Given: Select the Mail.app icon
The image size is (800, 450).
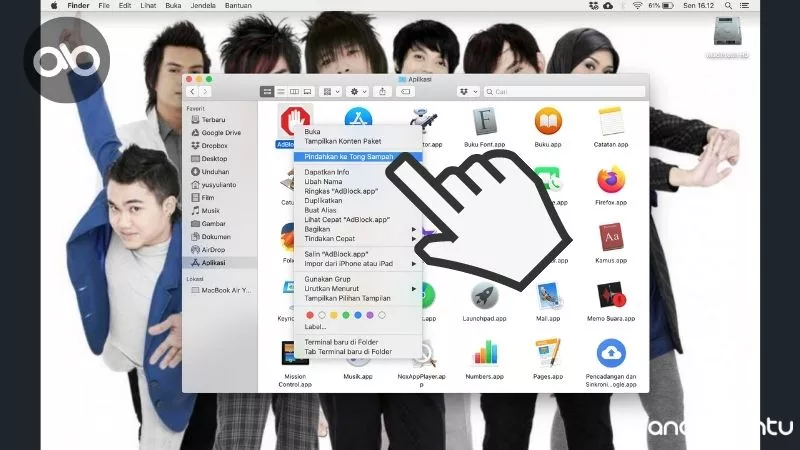Looking at the screenshot, I should (x=548, y=295).
